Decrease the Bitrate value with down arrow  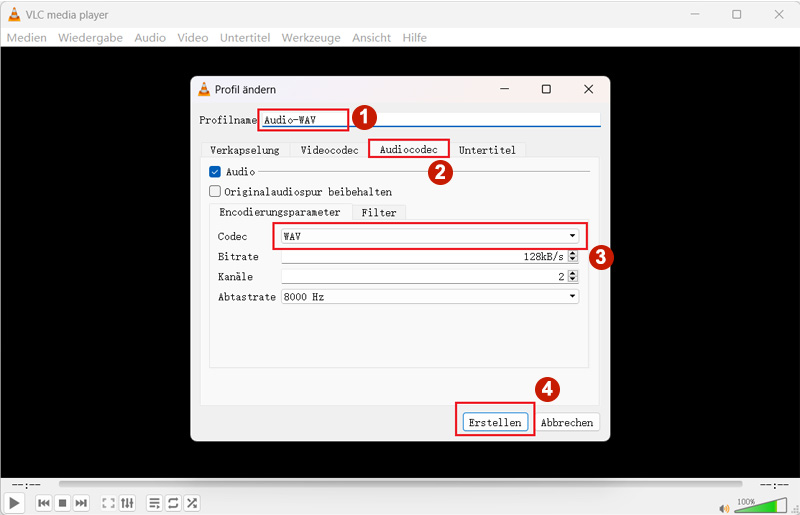(x=573, y=259)
